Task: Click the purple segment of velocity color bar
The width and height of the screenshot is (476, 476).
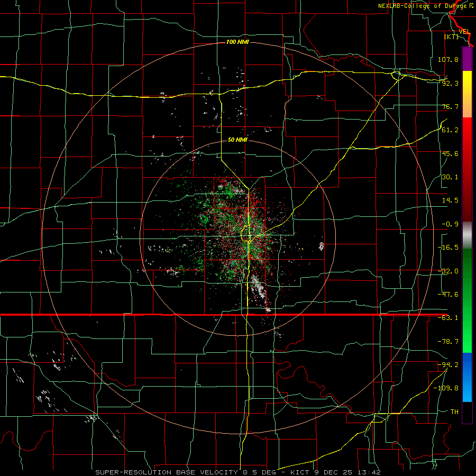Action: 467,59
